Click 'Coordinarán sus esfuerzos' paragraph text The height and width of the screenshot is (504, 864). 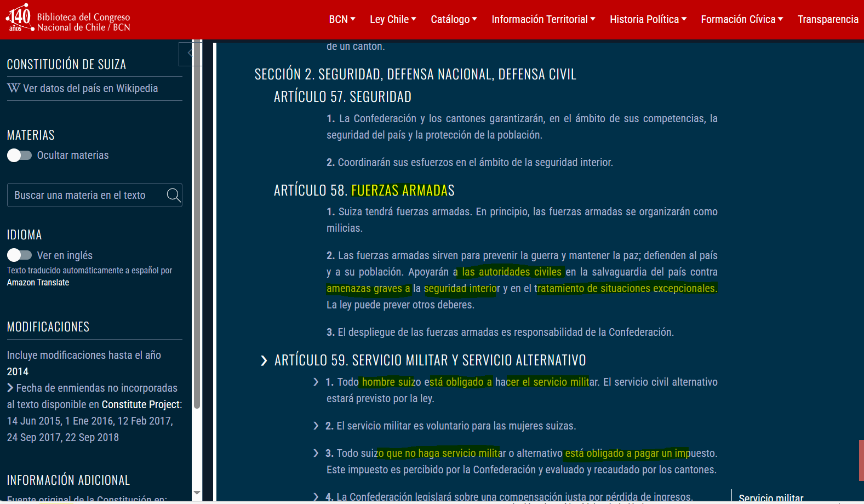(470, 162)
